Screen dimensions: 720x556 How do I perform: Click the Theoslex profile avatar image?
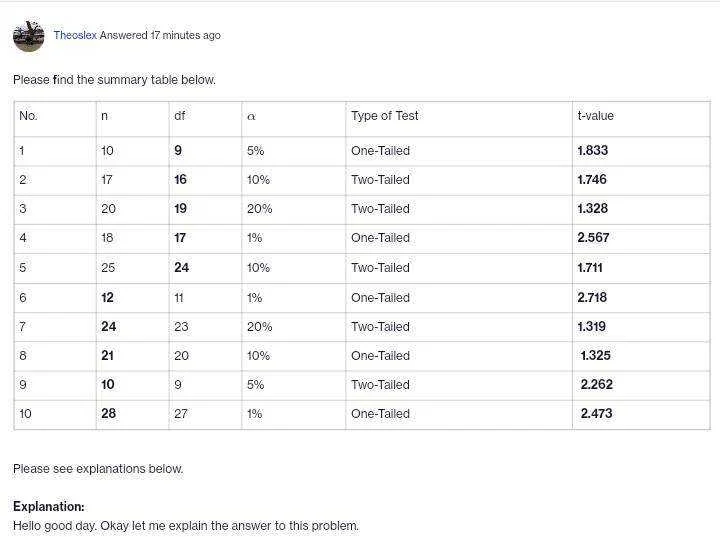28,36
